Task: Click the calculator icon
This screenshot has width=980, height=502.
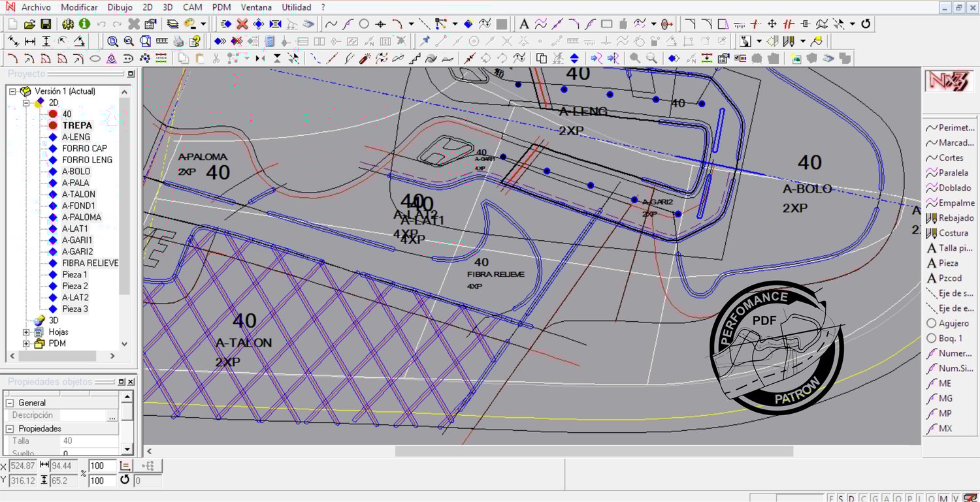Action: click(x=270, y=41)
